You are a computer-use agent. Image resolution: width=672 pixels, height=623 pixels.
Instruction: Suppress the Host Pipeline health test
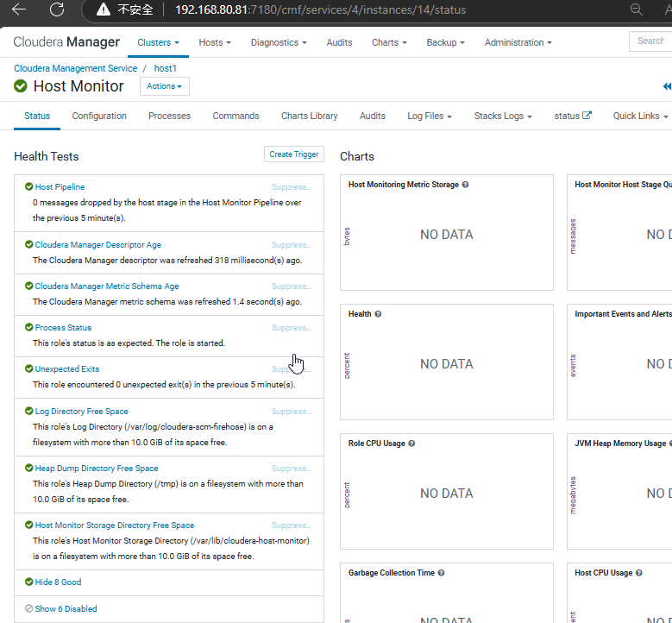tap(292, 187)
